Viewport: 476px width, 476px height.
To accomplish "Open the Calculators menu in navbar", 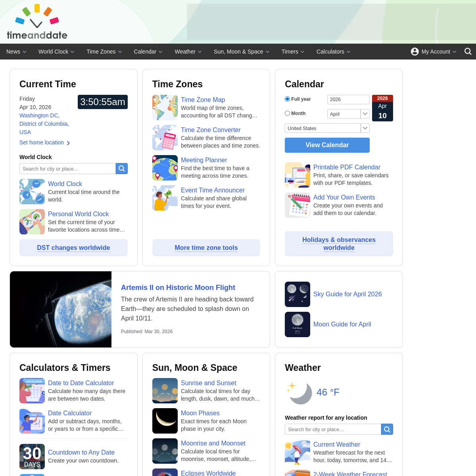I will [x=333, y=52].
